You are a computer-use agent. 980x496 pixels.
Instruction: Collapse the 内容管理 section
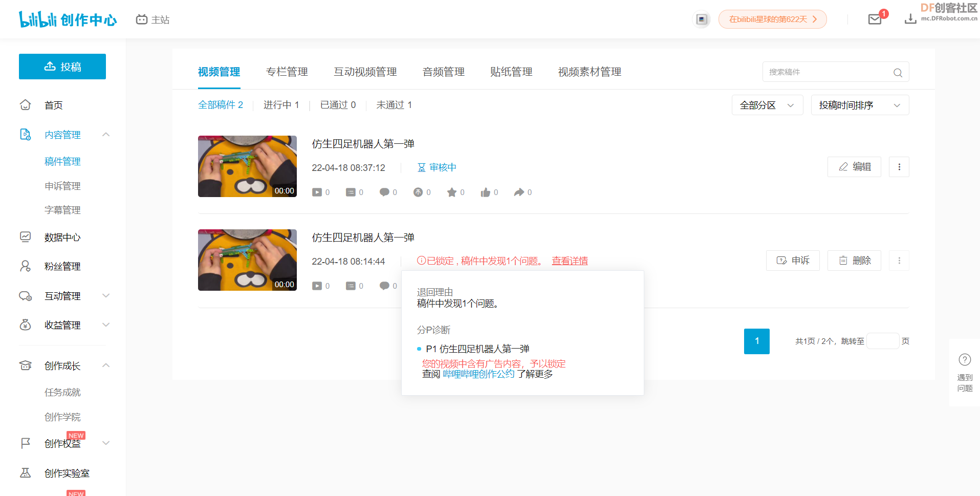[x=106, y=135]
